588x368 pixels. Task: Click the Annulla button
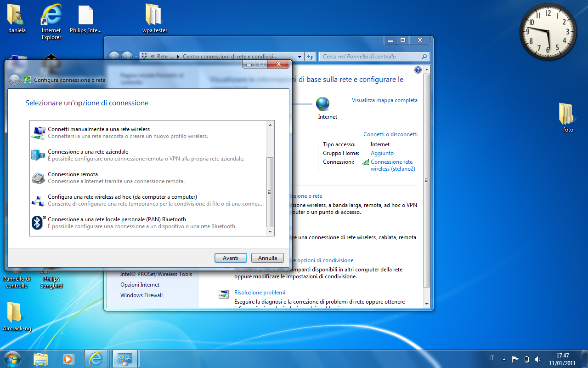point(267,258)
